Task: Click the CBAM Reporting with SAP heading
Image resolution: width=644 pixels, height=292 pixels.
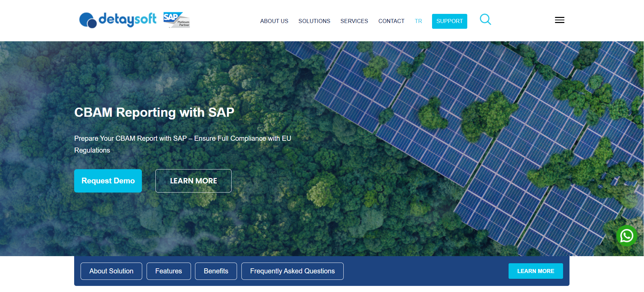Action: pos(154,112)
